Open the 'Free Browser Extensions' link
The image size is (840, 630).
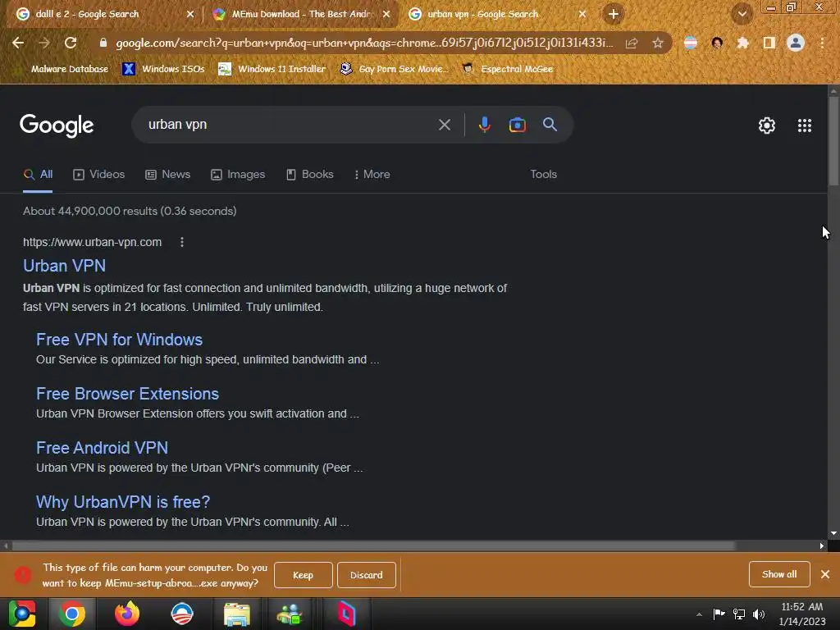click(127, 394)
